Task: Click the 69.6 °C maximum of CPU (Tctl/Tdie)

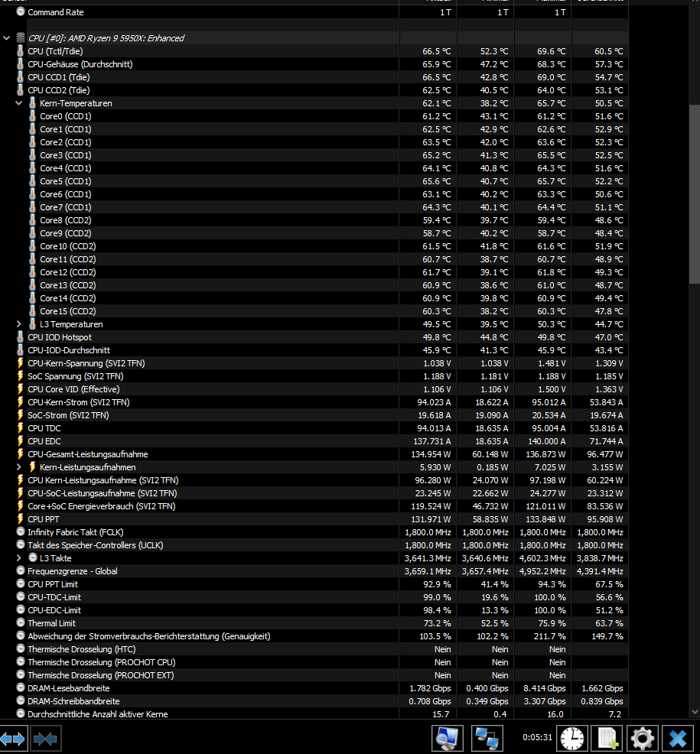Action: (552, 51)
